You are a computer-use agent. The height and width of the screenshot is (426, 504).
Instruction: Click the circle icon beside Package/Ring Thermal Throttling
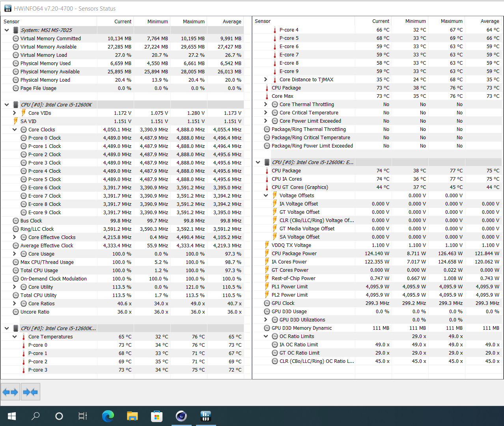tap(267, 129)
